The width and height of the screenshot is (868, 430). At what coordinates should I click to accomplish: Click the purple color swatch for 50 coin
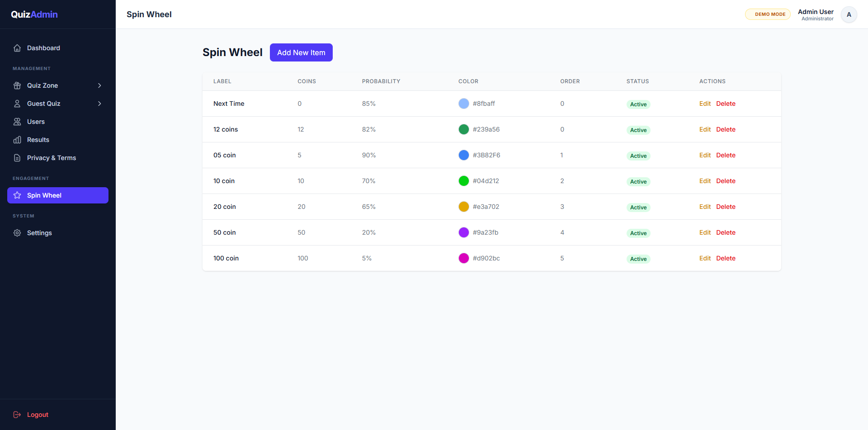coord(464,232)
